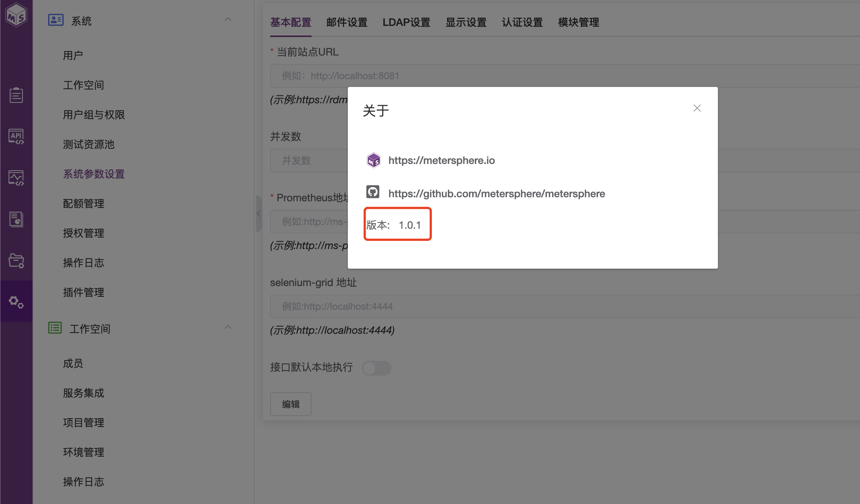The width and height of the screenshot is (860, 504).
Task: Collapse the 工作空间 section
Action: (228, 327)
